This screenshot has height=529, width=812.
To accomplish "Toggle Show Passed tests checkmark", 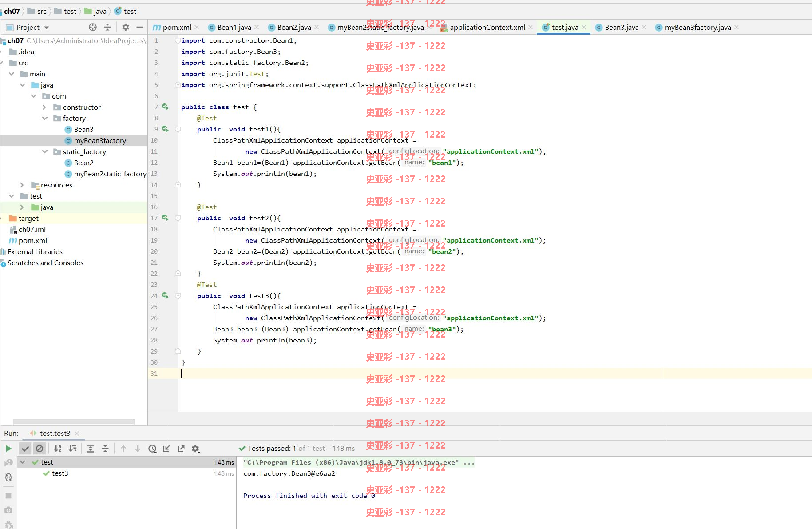I will (25, 449).
